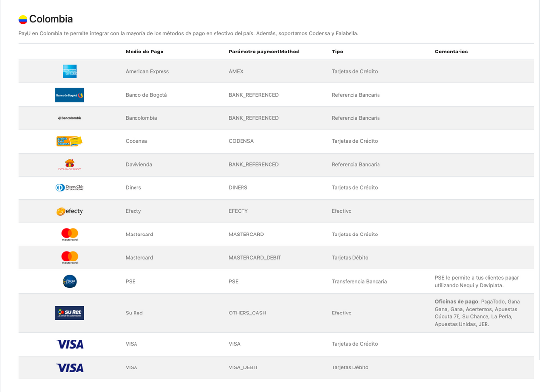The width and height of the screenshot is (540, 392).
Task: Click the Colombia section heading
Action: pos(51,19)
